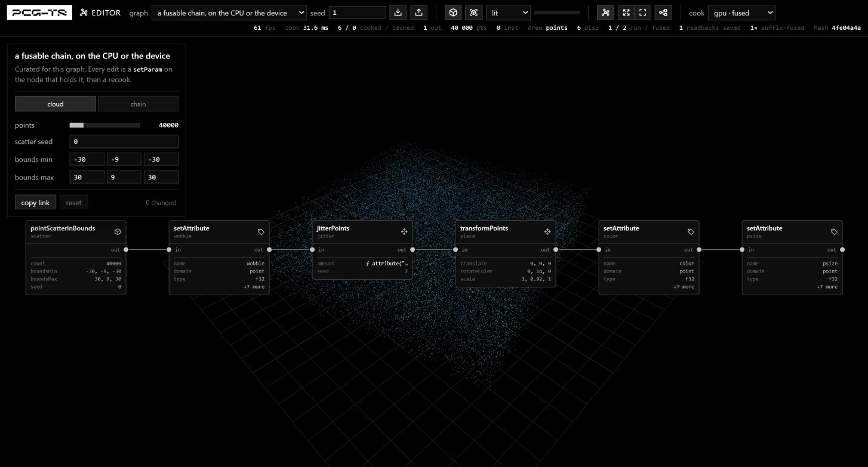Click the tag icon on psize node

[834, 232]
